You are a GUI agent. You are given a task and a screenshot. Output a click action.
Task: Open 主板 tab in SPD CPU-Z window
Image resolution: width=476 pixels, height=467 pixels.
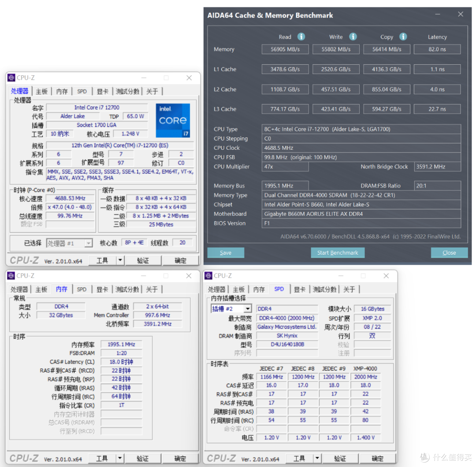[238, 289]
